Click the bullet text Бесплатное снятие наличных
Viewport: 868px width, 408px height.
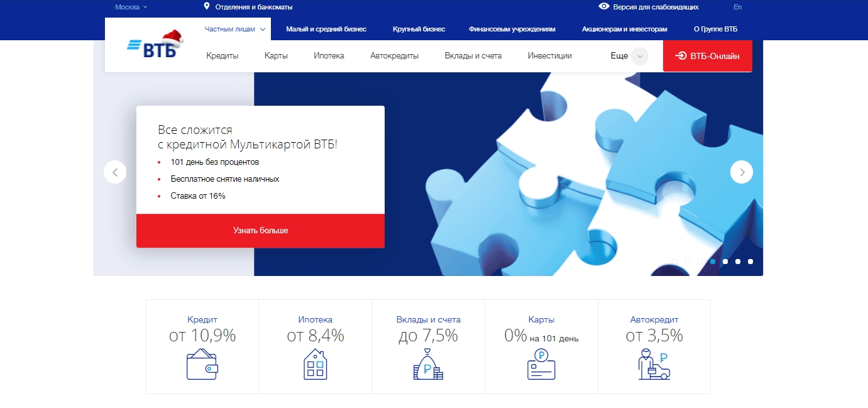(x=225, y=179)
